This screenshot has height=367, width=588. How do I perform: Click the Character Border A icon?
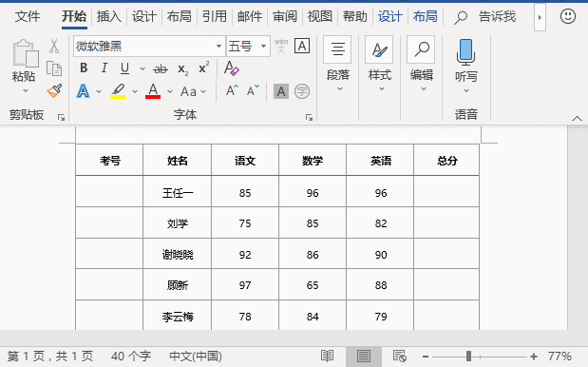pyautogui.click(x=302, y=46)
